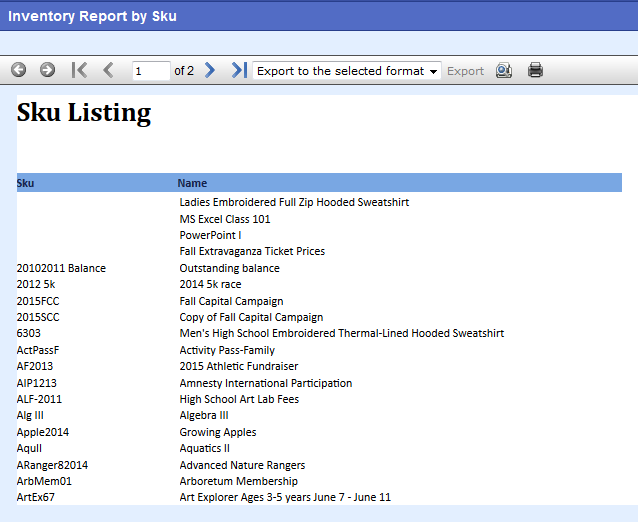Click 'Copy of Fall Capital Campaign' name
This screenshot has width=638, height=522.
(x=251, y=317)
